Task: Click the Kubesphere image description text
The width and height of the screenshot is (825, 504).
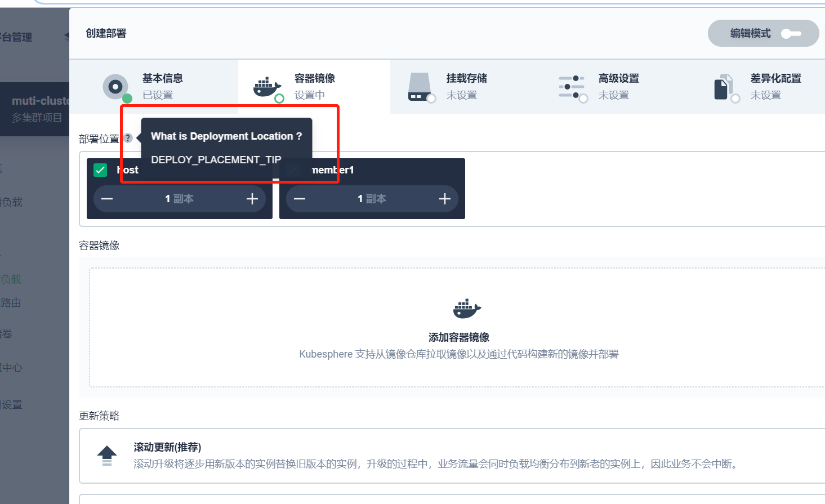Action: pyautogui.click(x=458, y=354)
